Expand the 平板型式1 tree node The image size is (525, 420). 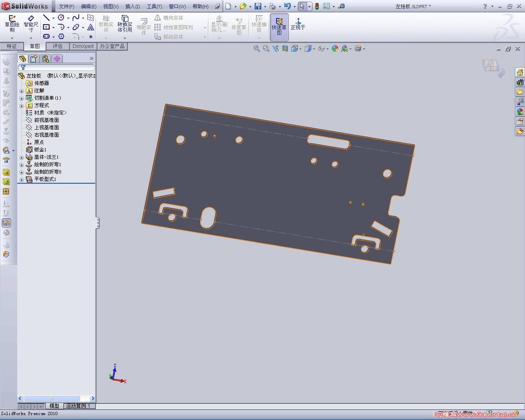coord(22,179)
